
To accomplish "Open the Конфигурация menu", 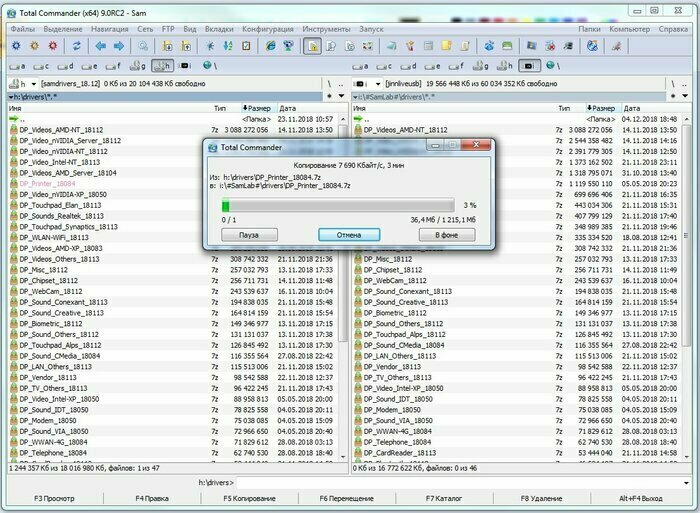I will (268, 29).
